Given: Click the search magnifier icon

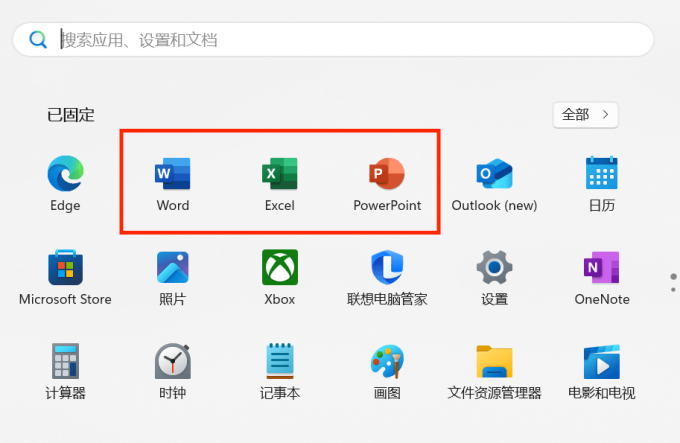Looking at the screenshot, I should (38, 39).
